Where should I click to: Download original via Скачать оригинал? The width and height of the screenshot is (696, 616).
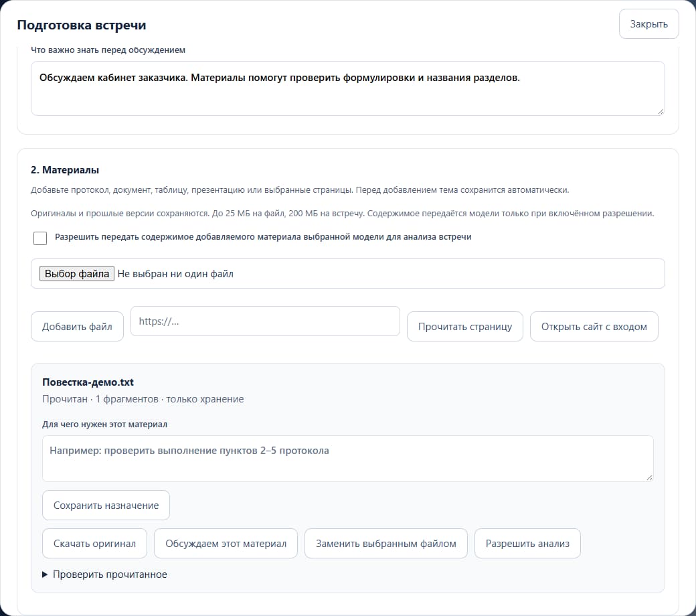pos(94,544)
